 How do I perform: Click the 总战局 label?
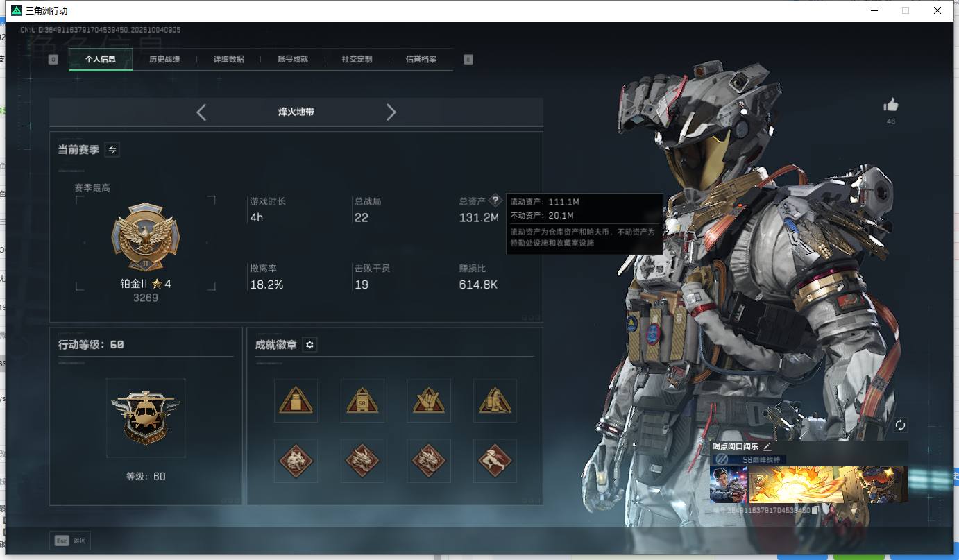[368, 201]
